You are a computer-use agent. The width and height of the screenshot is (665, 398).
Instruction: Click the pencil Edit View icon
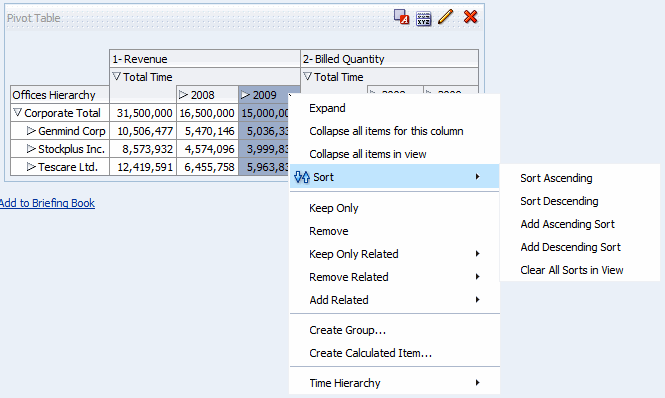tap(445, 17)
